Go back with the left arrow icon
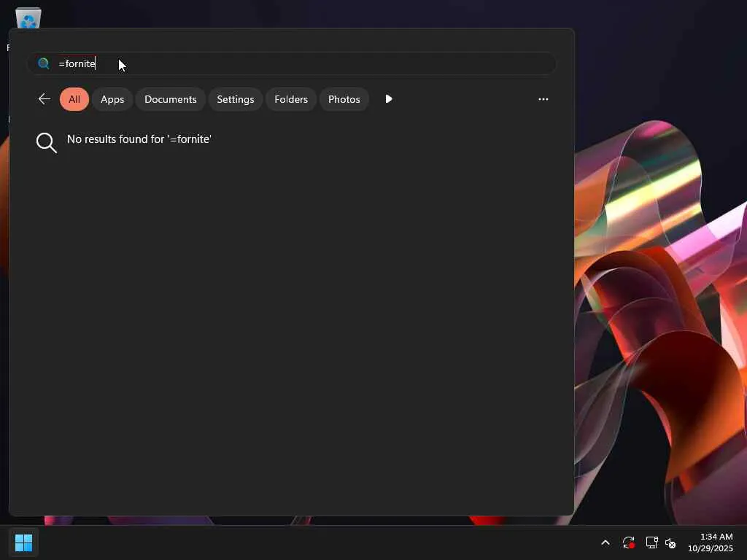The width and height of the screenshot is (747, 560). [x=44, y=99]
